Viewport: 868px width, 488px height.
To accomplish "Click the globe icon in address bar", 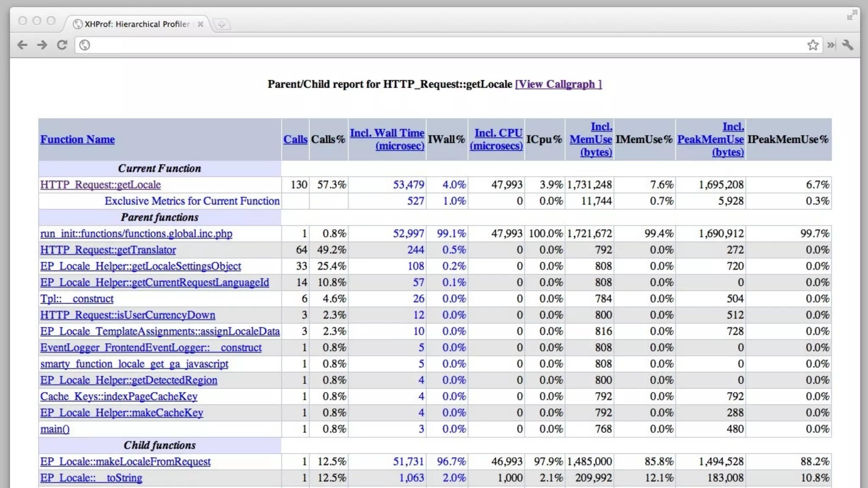I will pyautogui.click(x=85, y=45).
